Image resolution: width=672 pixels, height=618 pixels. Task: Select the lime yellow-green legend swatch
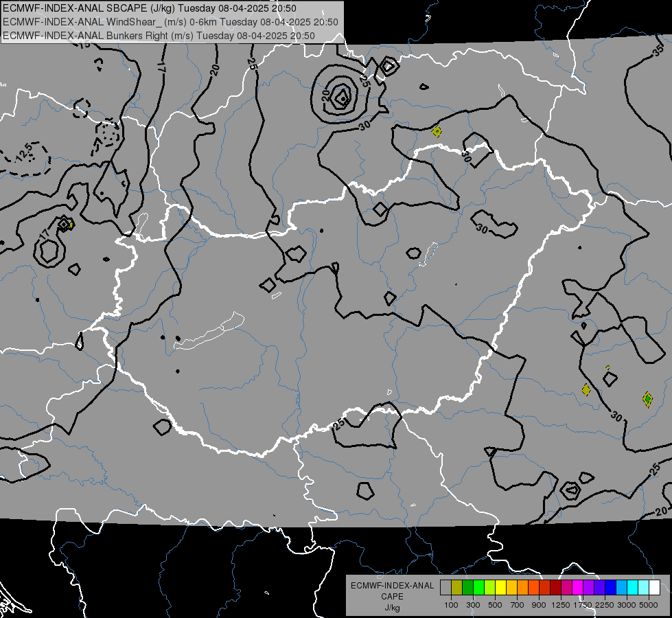pyautogui.click(x=490, y=587)
